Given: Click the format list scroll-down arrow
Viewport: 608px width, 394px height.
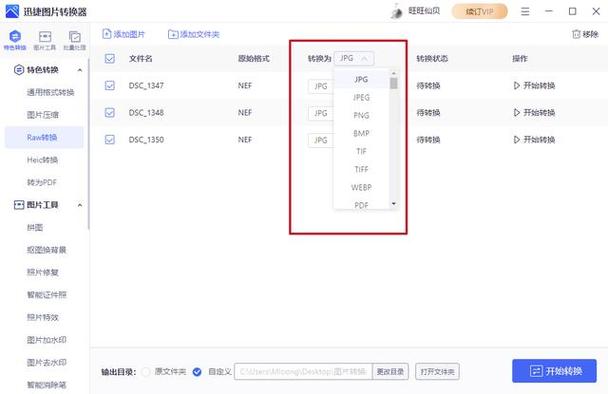Looking at the screenshot, I should (x=394, y=204).
